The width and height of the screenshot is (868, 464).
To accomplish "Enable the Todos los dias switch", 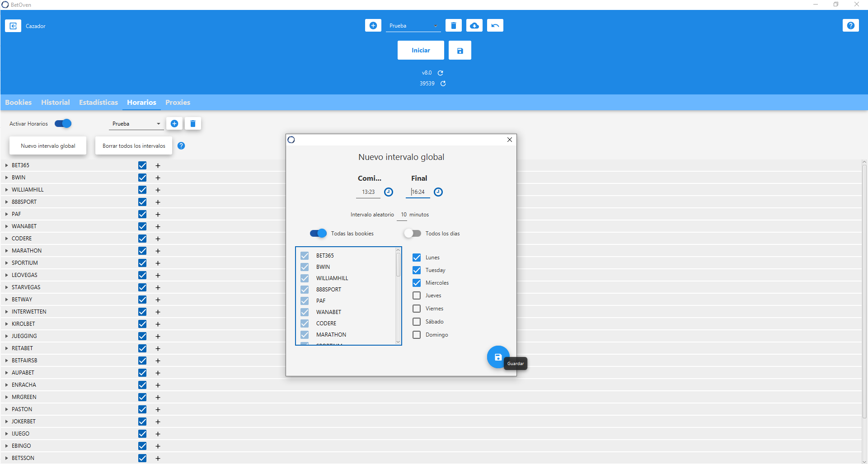I will 413,233.
